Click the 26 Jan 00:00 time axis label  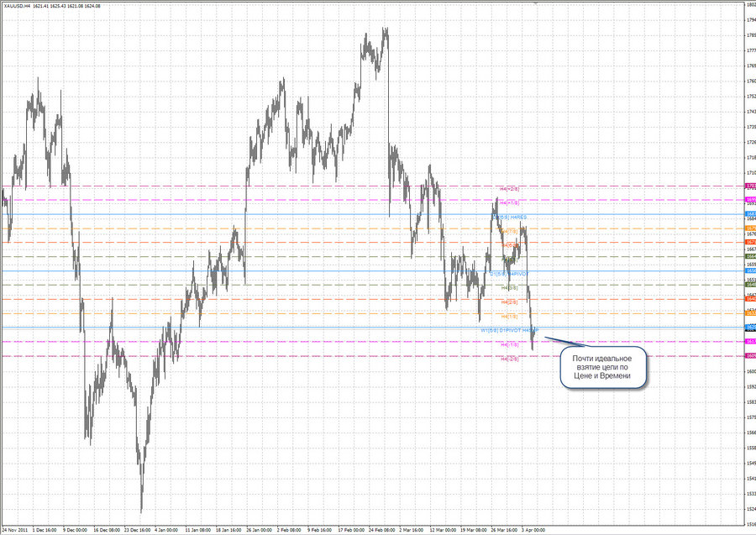tap(260, 530)
